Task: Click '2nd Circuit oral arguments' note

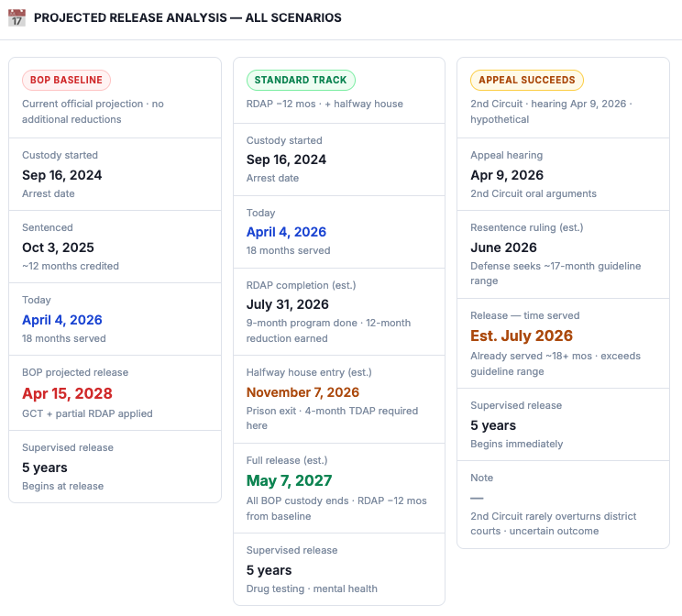Action: 533,193
